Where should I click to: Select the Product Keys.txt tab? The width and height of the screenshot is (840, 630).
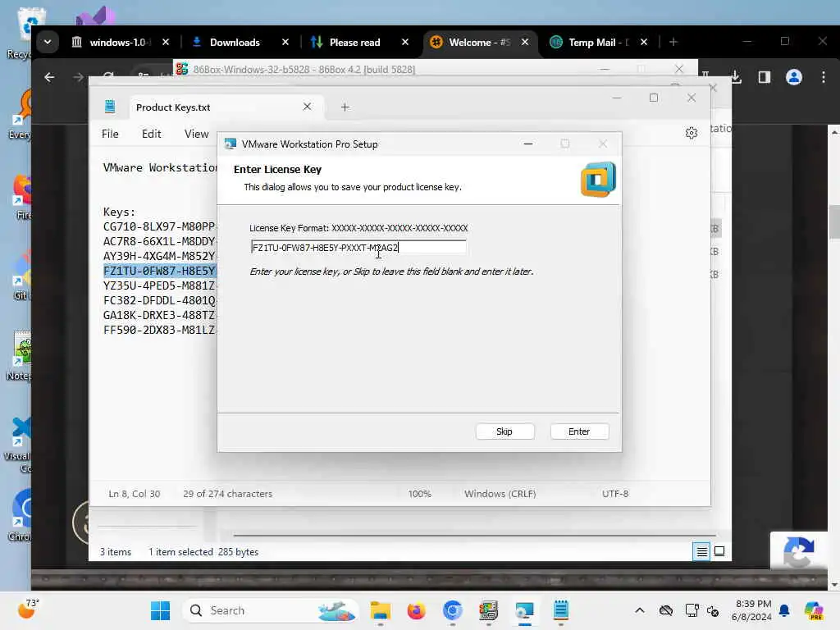pos(173,107)
